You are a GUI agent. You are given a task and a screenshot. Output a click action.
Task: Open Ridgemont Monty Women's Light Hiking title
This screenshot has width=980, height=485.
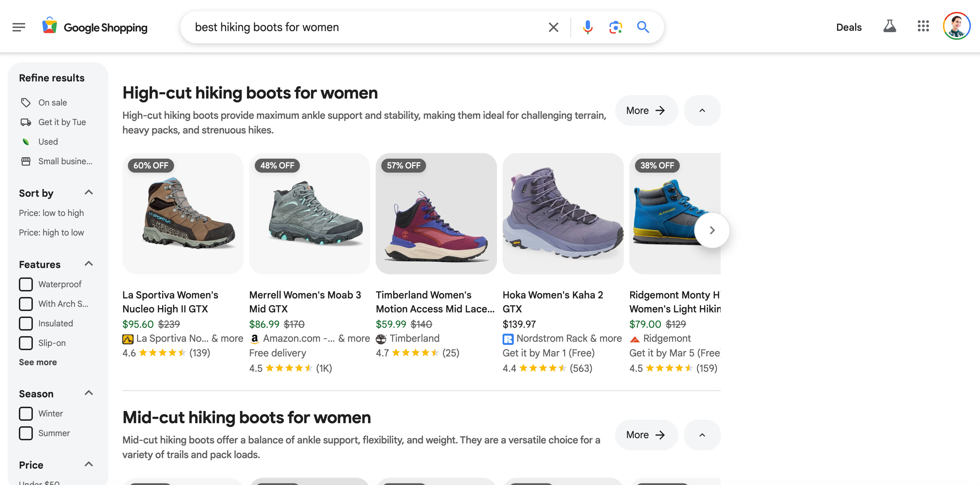pyautogui.click(x=675, y=302)
